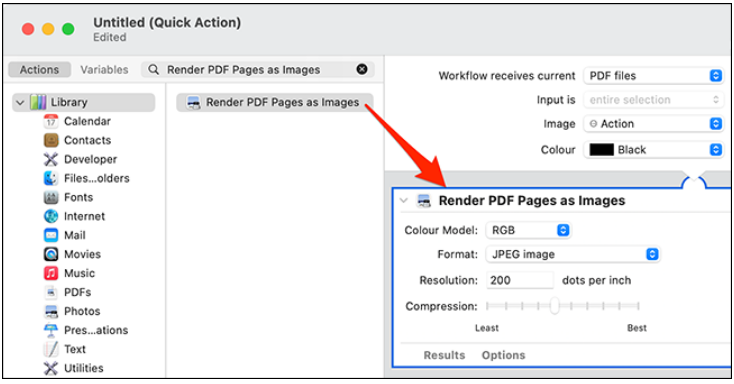Click the Compression slider handle
Image resolution: width=734 pixels, height=384 pixels.
pyautogui.click(x=554, y=306)
